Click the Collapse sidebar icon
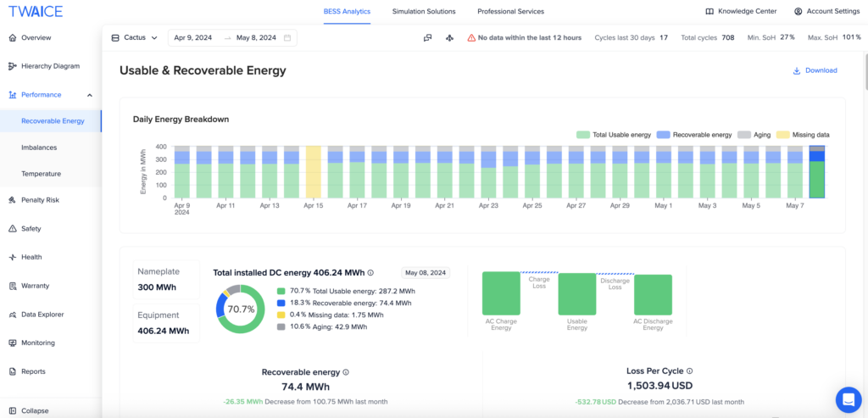Screen dimensions: 868x418 tap(13, 411)
